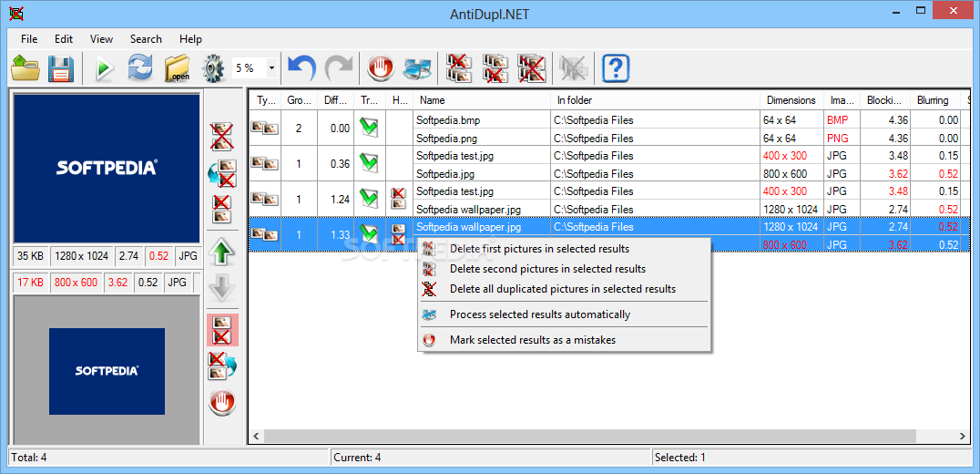Click the gray down arrow icon
This screenshot has height=474, width=980.
[222, 288]
